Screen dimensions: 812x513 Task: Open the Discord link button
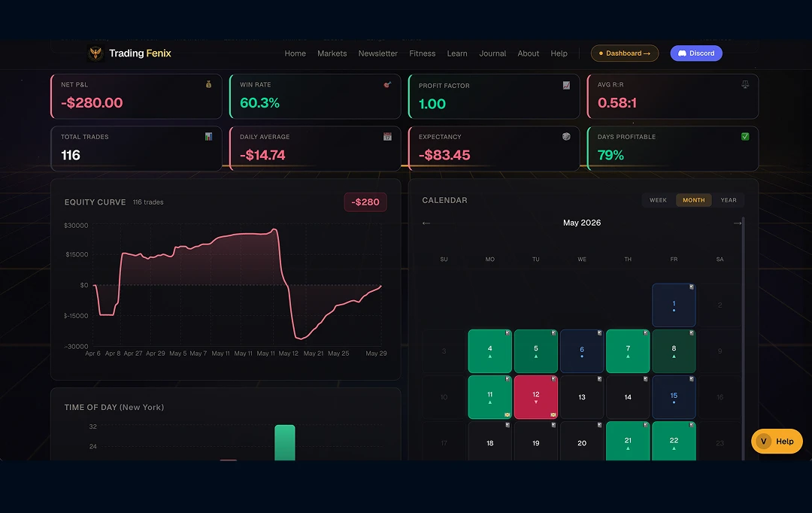point(696,53)
